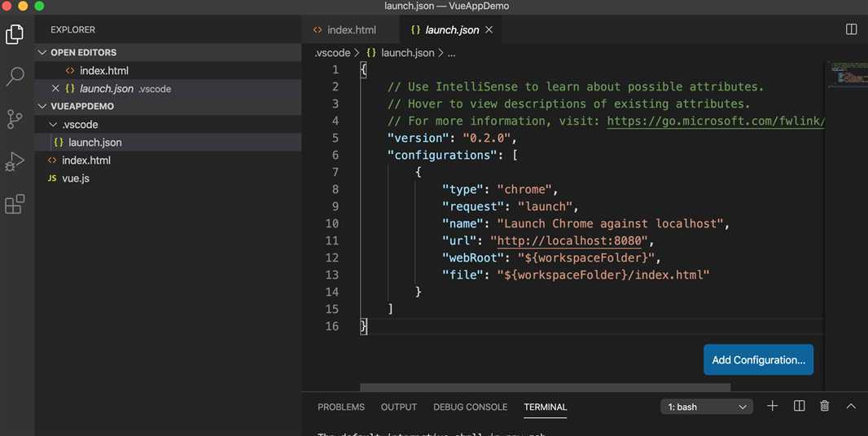
Task: Click the "version" key on line 5
Action: coord(418,138)
